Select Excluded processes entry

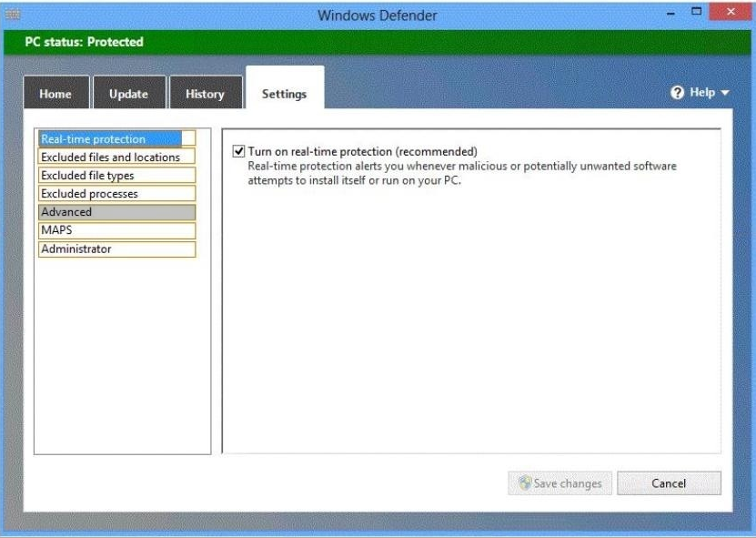(116, 194)
